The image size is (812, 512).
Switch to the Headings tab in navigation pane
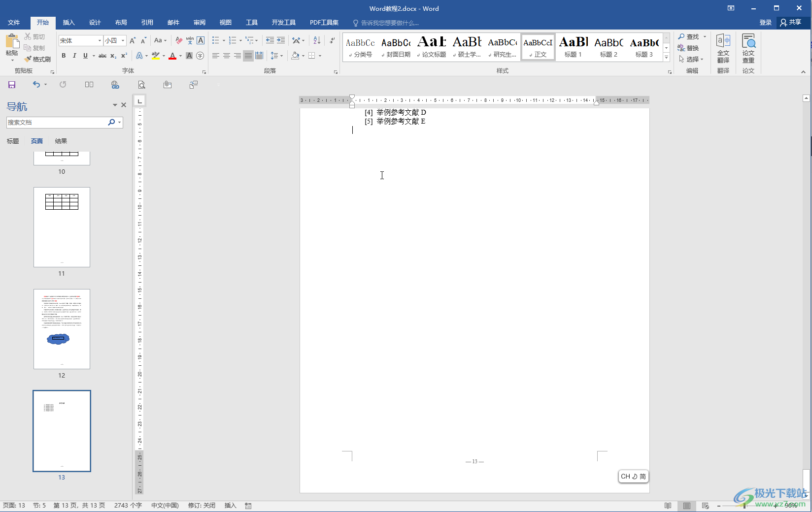[13, 141]
